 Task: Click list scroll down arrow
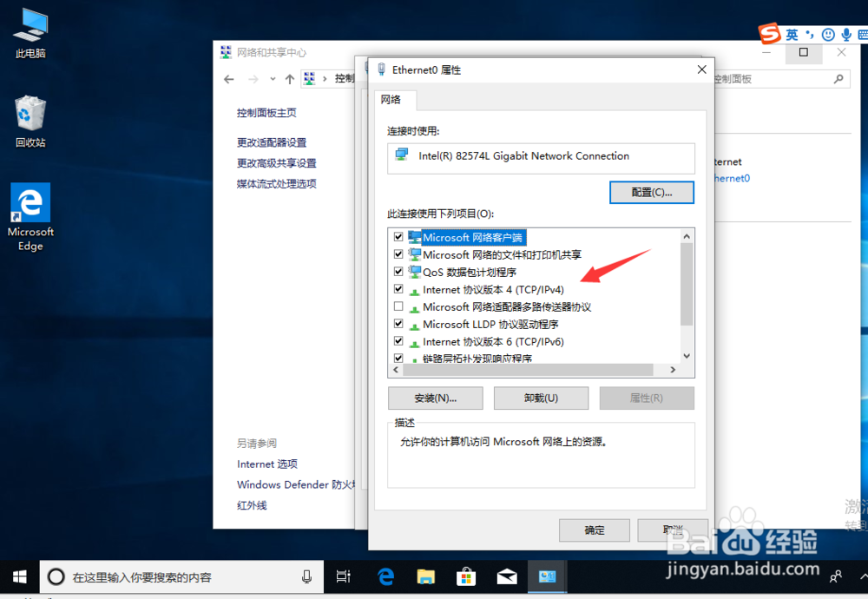point(687,356)
